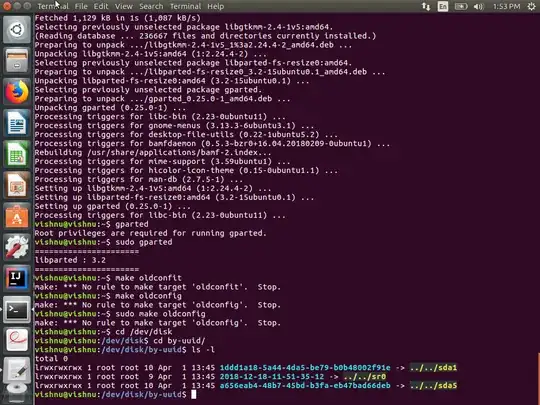This screenshot has height=405, width=540.
Task: Click the '../../sda5' symlink target text
Action: pos(433,386)
